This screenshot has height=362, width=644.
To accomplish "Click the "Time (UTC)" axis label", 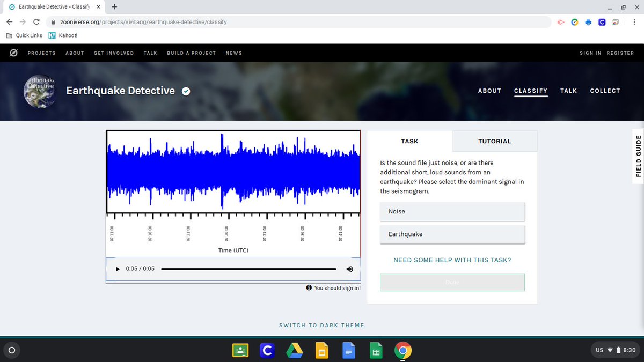I will click(233, 250).
